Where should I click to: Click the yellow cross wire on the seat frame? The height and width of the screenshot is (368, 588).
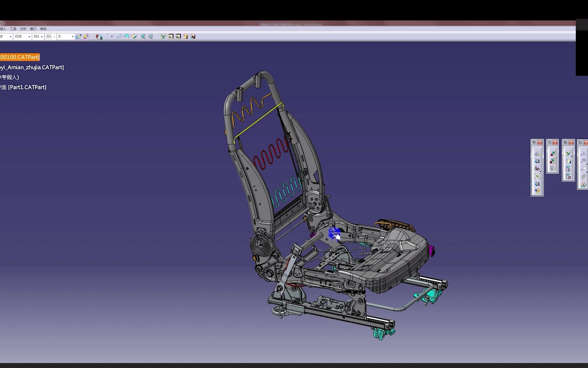[259, 121]
